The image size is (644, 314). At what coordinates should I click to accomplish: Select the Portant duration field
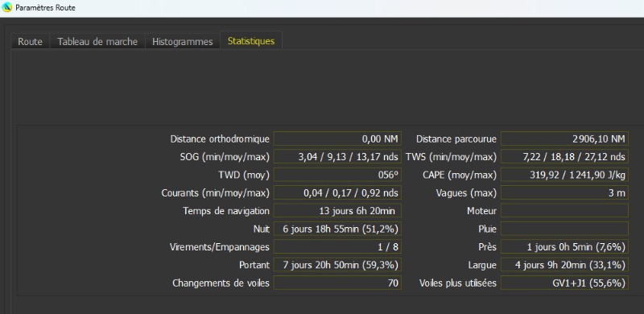click(337, 265)
